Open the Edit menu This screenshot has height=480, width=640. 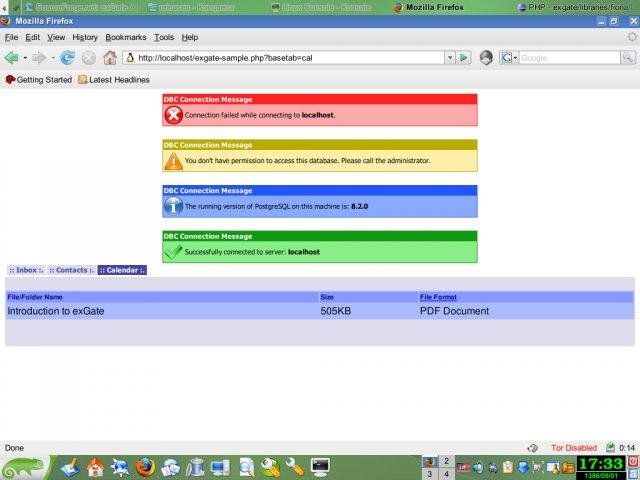33,37
